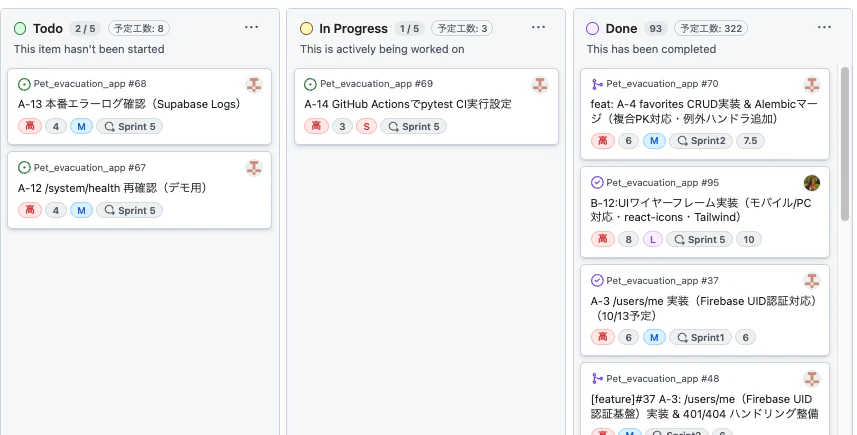Click assignee avatar on card #48

[x=812, y=379]
